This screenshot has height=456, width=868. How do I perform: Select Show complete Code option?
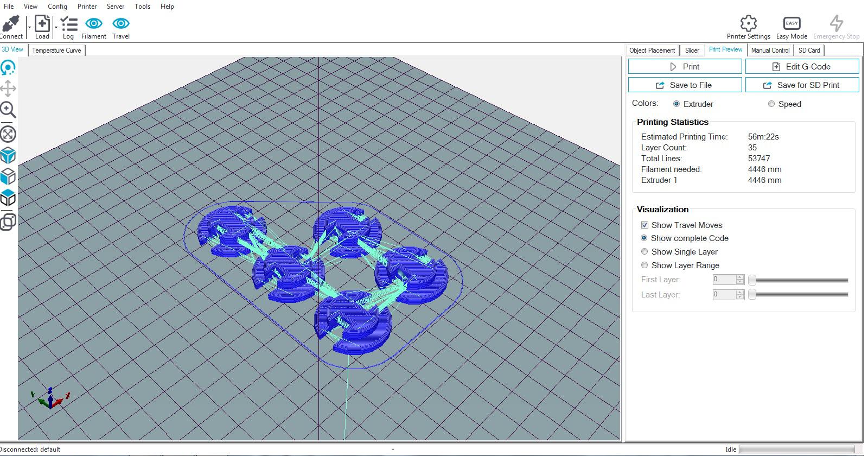tap(644, 238)
